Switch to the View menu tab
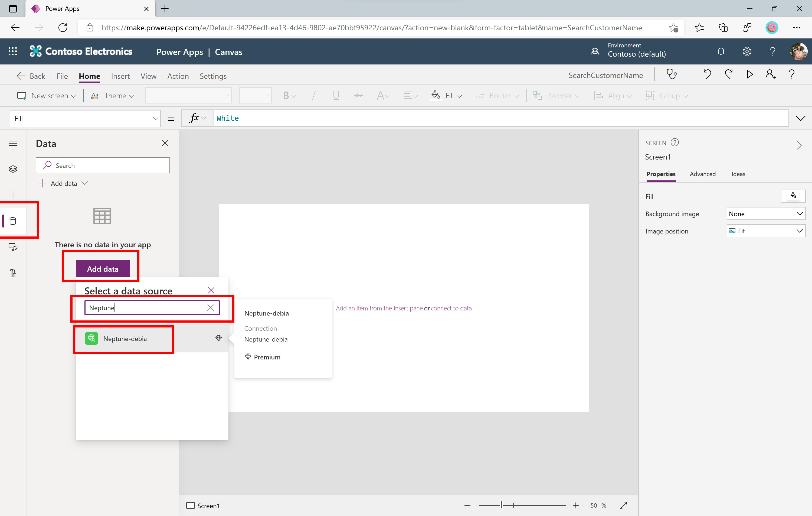Viewport: 812px width, 516px height. [148, 76]
